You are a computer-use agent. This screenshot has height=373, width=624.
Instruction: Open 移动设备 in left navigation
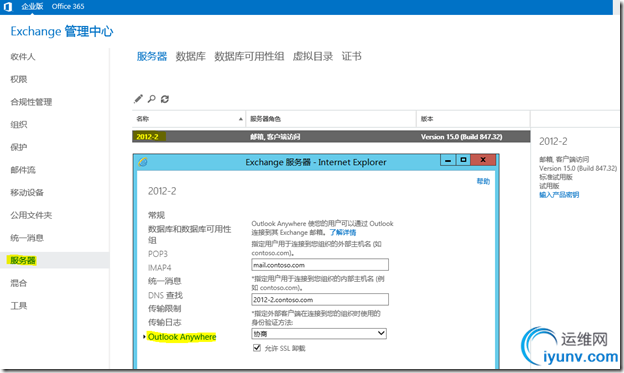point(27,193)
